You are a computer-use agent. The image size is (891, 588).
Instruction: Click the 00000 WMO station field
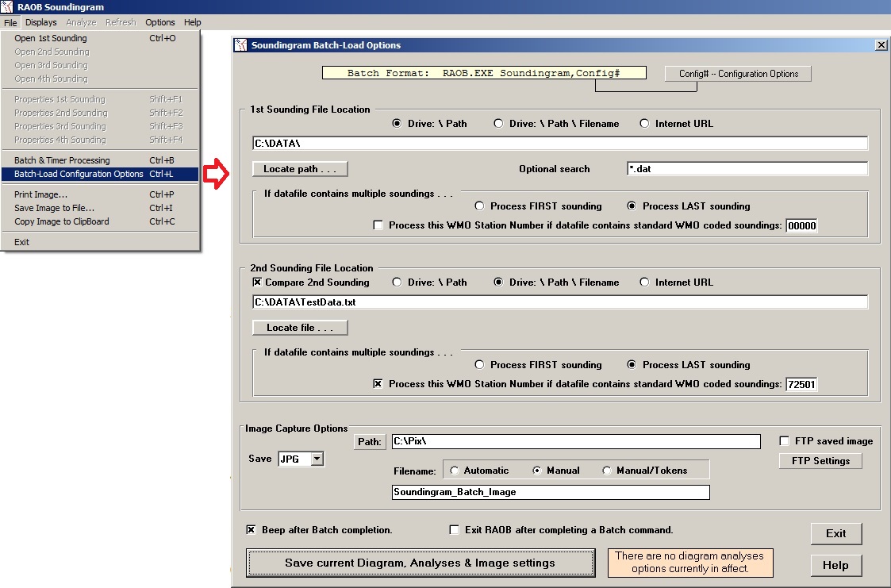801,225
